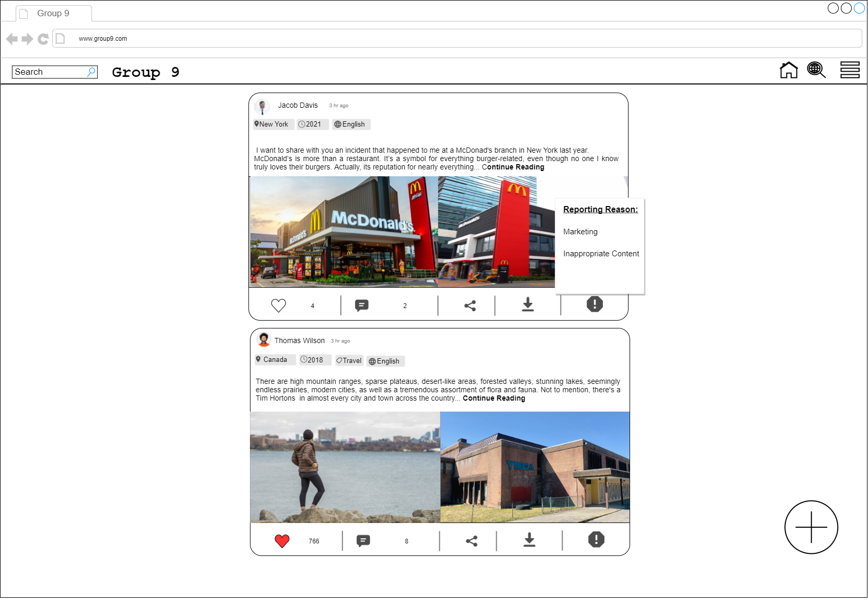Open the YMCA brick building photo
This screenshot has width=868, height=602.
coord(535,467)
